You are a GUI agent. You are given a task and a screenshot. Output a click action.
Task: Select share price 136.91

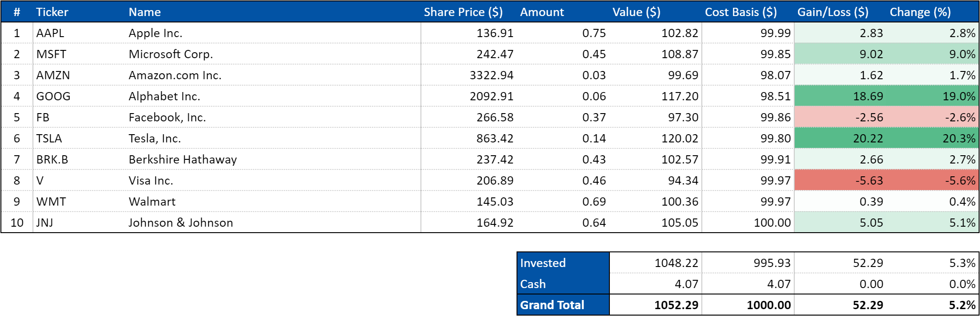point(469,33)
